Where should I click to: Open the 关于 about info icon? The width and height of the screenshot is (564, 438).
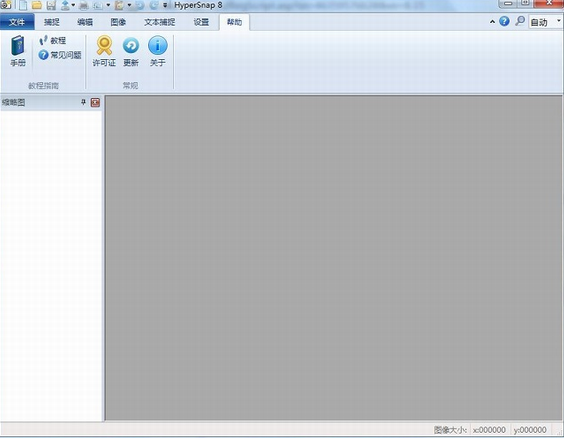click(158, 51)
